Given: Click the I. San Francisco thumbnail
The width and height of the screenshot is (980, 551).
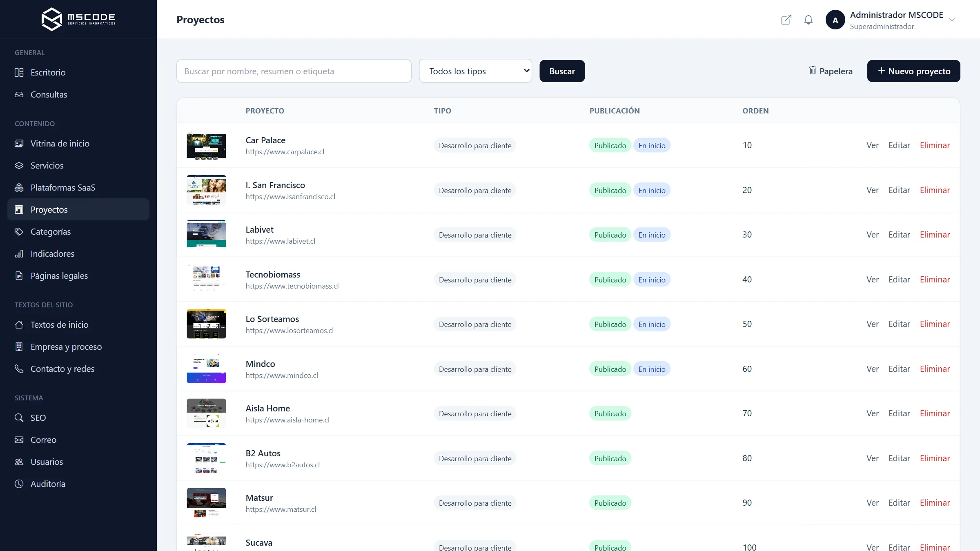Looking at the screenshot, I should point(206,190).
